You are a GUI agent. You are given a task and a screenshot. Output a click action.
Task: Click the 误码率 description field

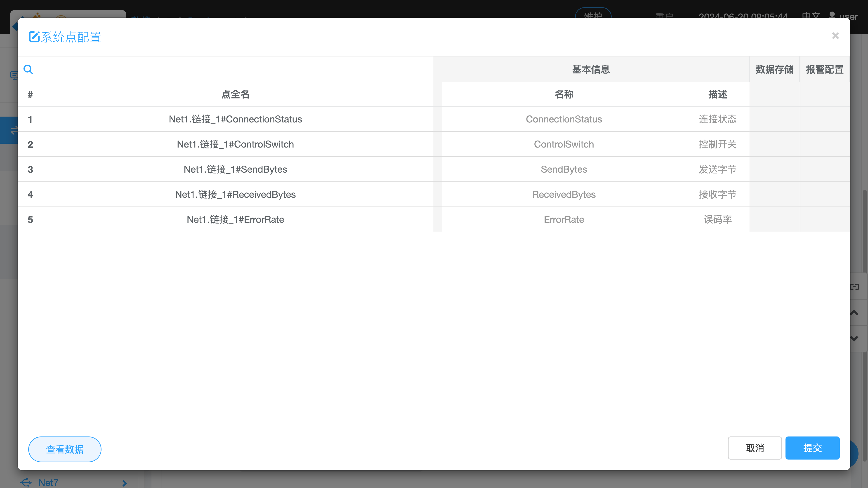click(x=717, y=220)
